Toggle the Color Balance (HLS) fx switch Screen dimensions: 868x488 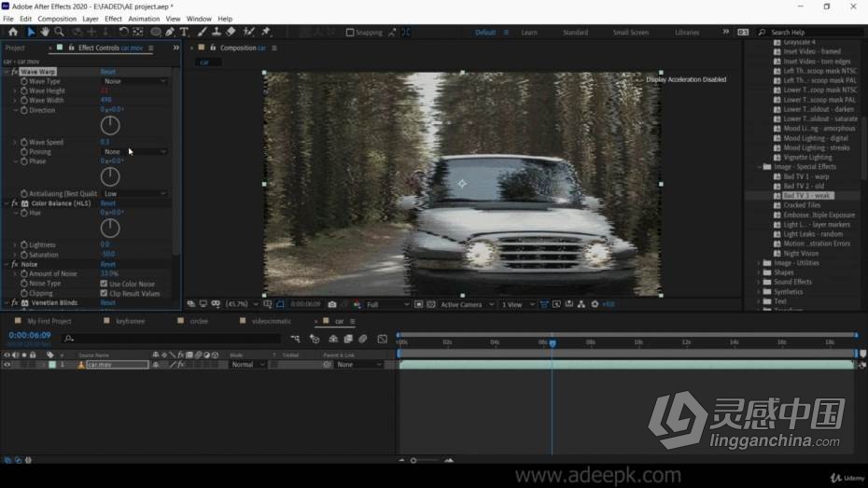coord(14,203)
